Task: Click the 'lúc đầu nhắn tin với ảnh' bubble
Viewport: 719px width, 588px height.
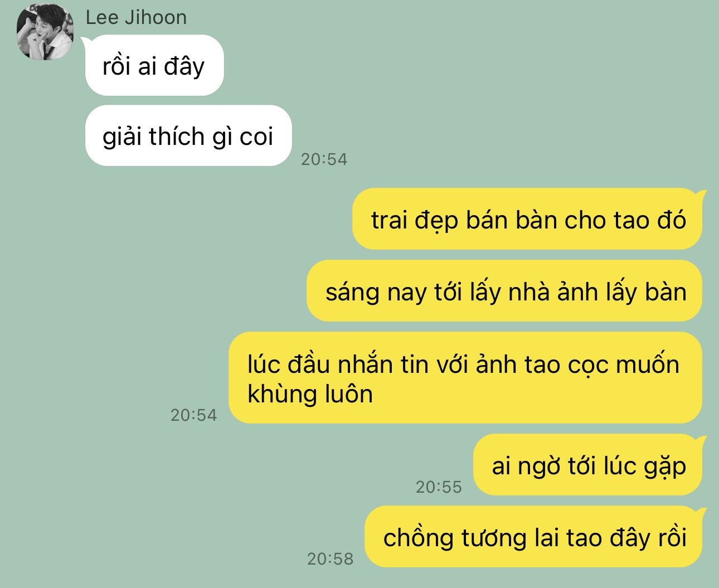Action: (x=466, y=378)
